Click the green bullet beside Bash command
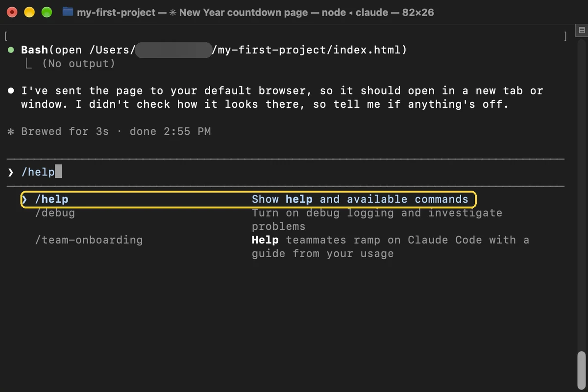This screenshot has width=588, height=392. point(11,50)
